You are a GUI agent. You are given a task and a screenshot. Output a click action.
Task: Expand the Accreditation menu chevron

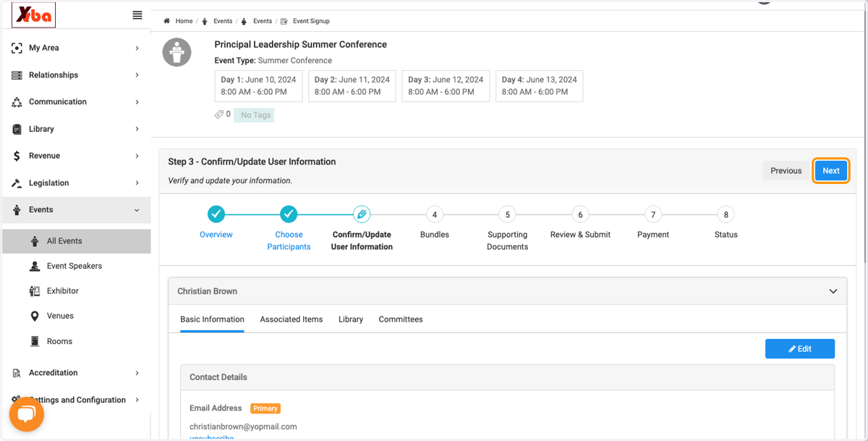pos(137,373)
